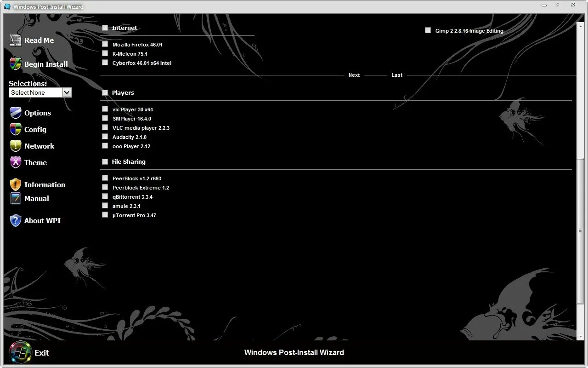The height and width of the screenshot is (368, 588).
Task: Tick Gimp 2 2.8.16 Image Editing checkbox
Action: tap(428, 30)
